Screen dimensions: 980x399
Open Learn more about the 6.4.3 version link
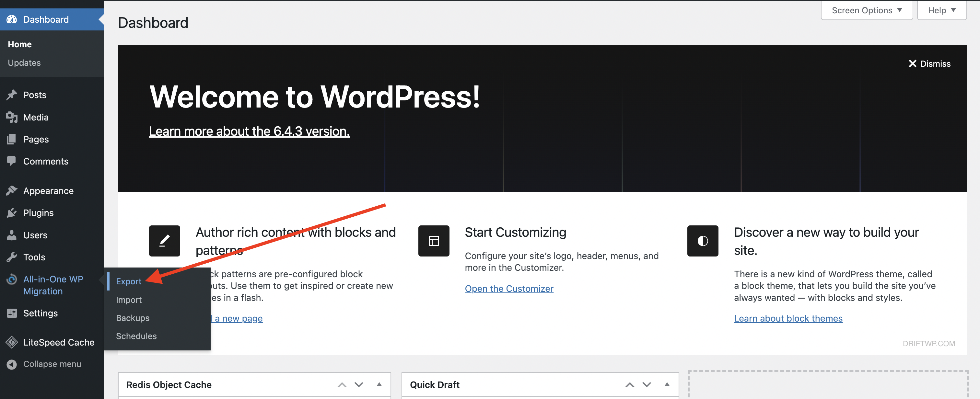coord(249,131)
